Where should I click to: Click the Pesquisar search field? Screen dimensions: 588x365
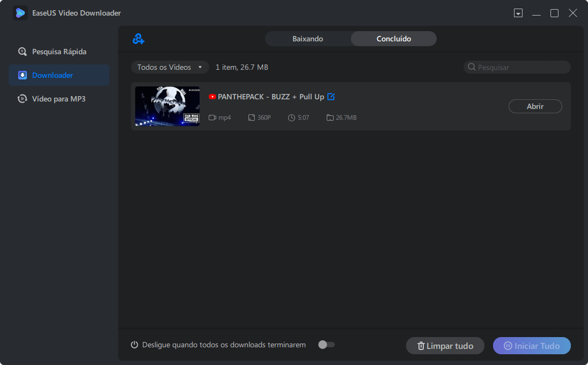(517, 67)
